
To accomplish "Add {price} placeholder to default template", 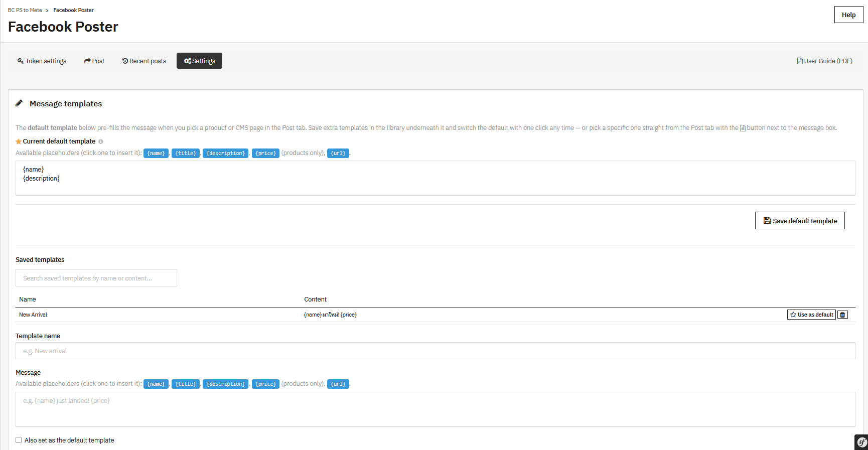I will pos(265,153).
